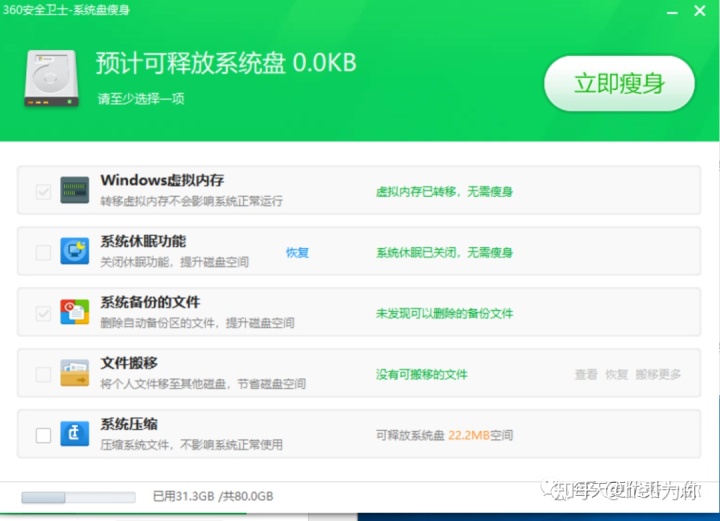Click the disk usage progress bar

coord(78,497)
